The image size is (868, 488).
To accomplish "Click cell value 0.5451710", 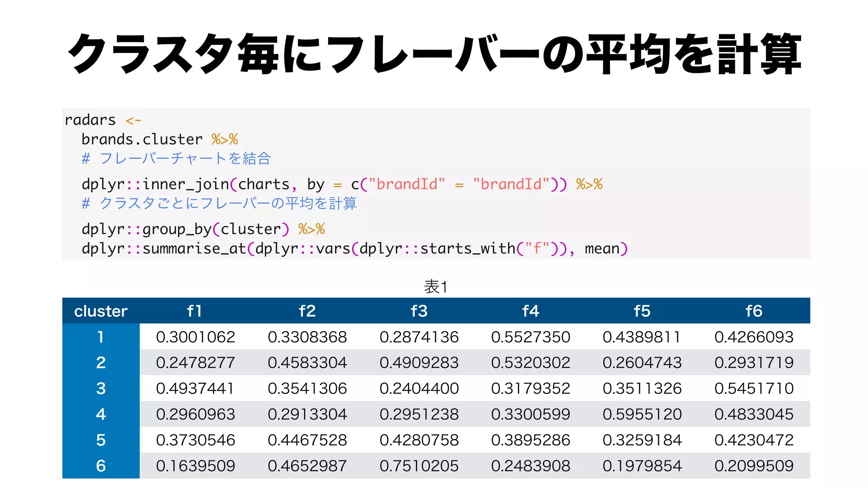I will pyautogui.click(x=754, y=388).
